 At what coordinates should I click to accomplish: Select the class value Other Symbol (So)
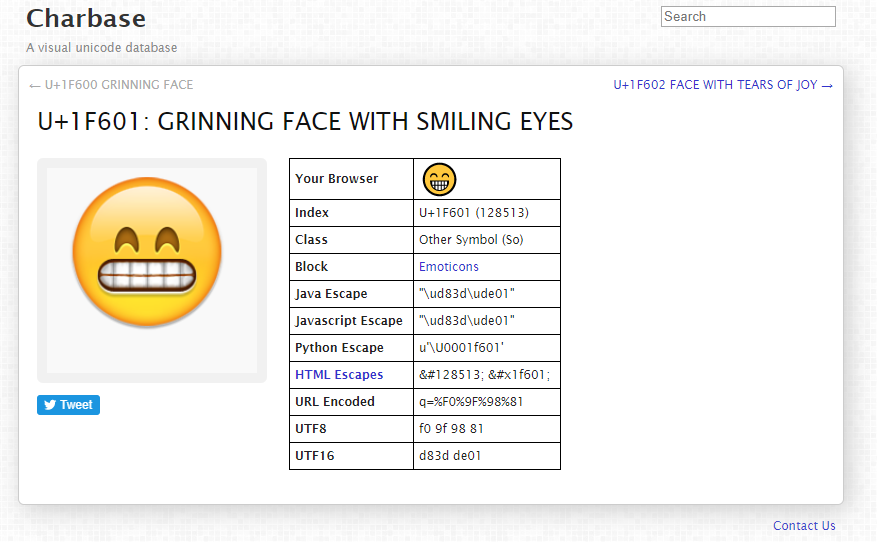click(471, 240)
